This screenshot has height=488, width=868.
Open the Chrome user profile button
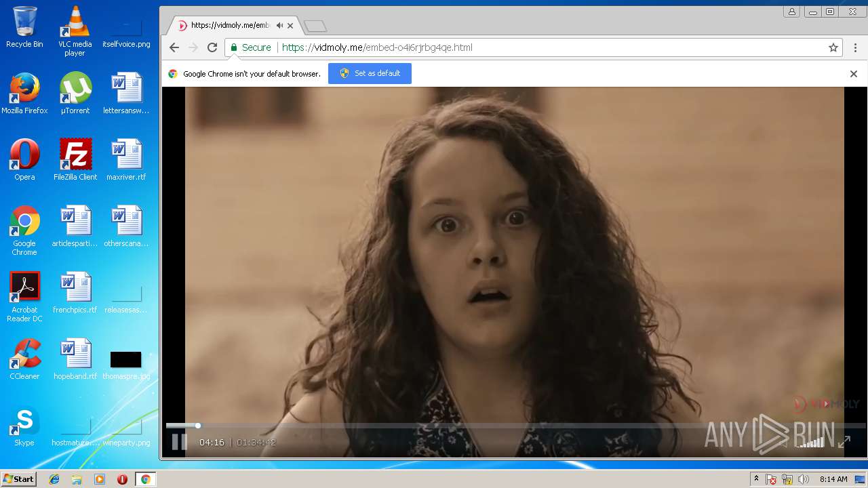(791, 12)
